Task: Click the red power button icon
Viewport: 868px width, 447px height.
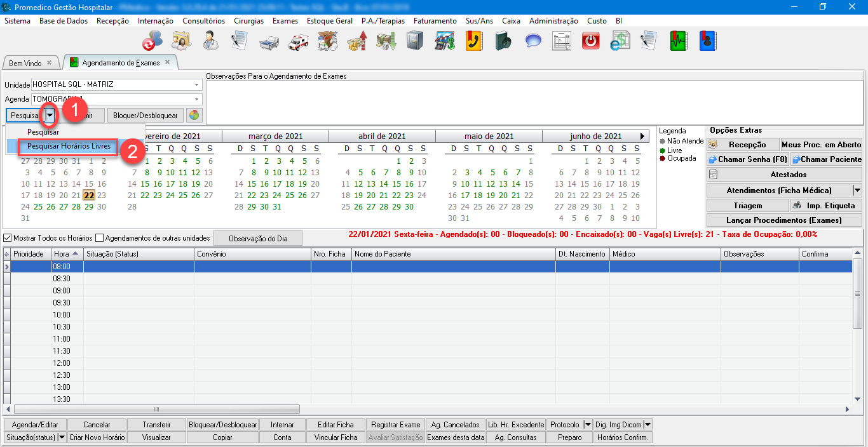Action: 590,42
